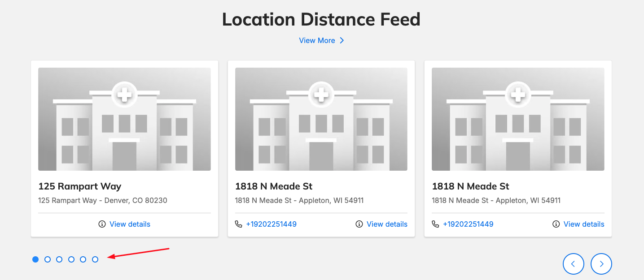Open View details on the rightmost card
This screenshot has height=280, width=644.
584,224
